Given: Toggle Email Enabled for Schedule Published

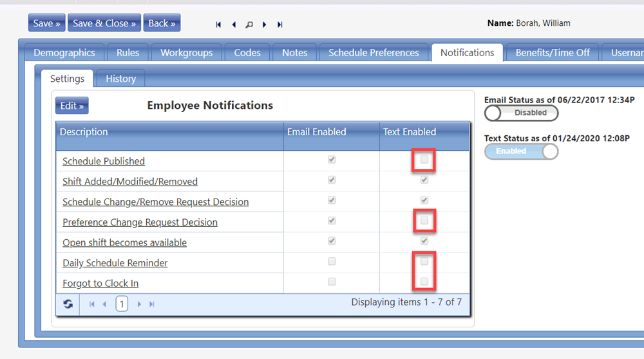Looking at the screenshot, I should [x=332, y=160].
